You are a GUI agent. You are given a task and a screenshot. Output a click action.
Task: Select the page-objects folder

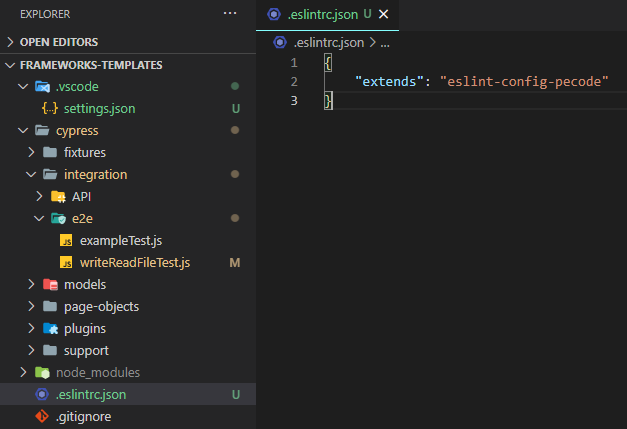[x=101, y=306]
